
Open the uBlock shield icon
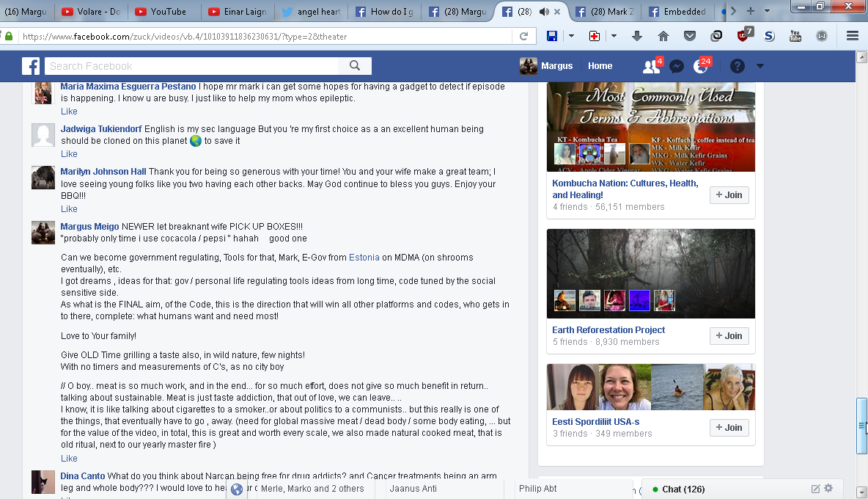[x=744, y=35]
